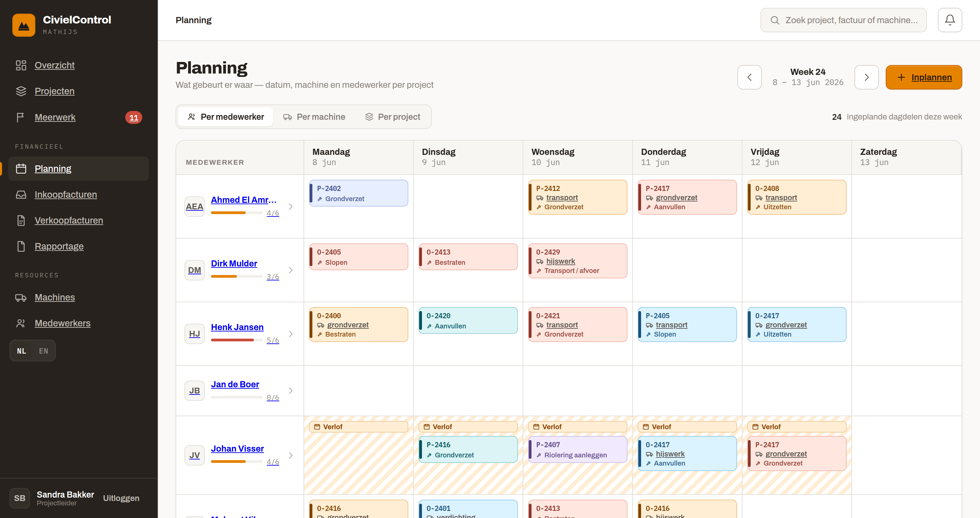Switch language to NL
The height and width of the screenshot is (518, 980).
click(x=21, y=351)
